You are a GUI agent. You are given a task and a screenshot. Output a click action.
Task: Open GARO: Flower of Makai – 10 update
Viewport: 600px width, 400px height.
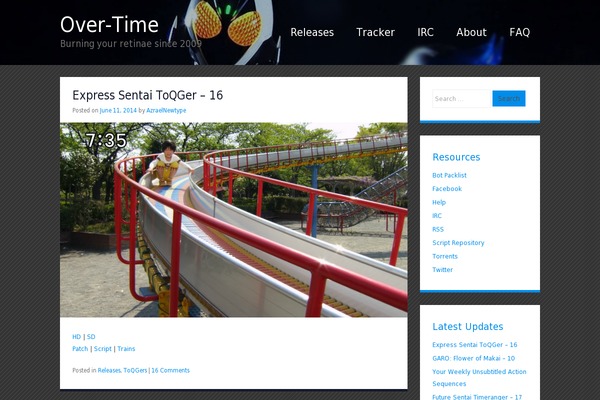coord(474,358)
